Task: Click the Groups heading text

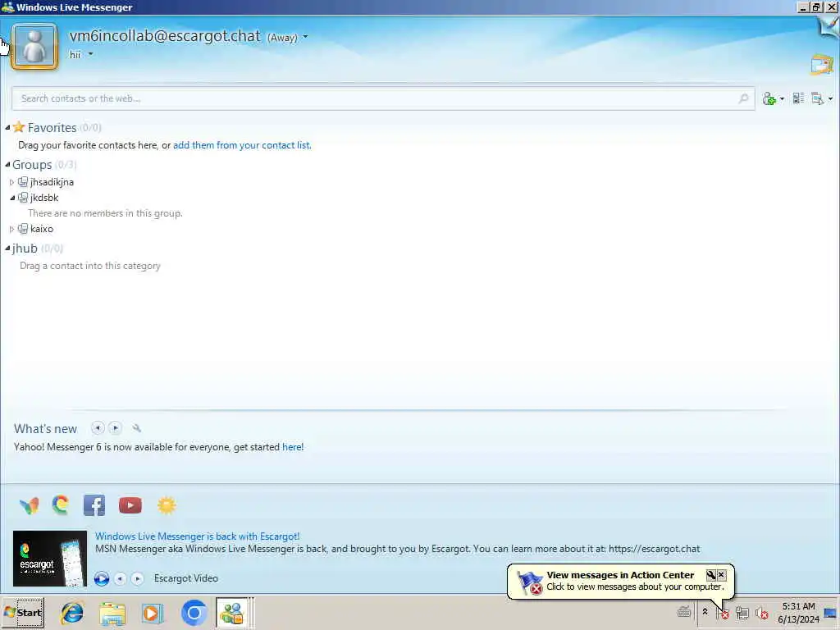Action: [32, 164]
